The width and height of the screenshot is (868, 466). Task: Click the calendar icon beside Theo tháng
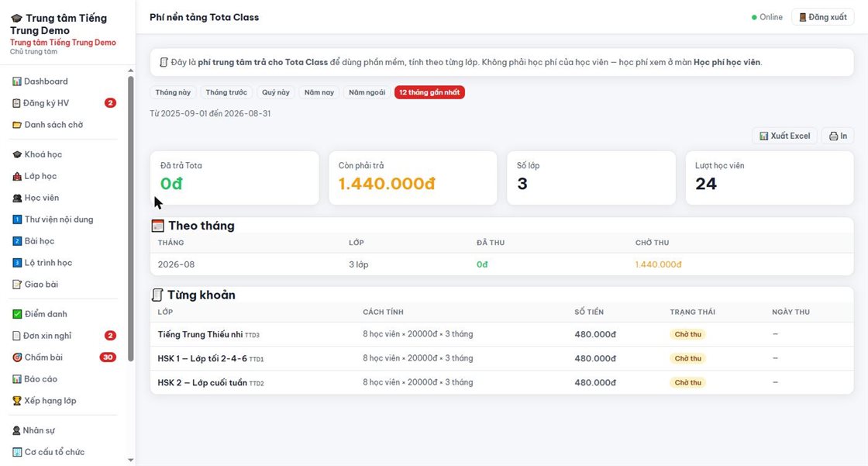click(158, 226)
